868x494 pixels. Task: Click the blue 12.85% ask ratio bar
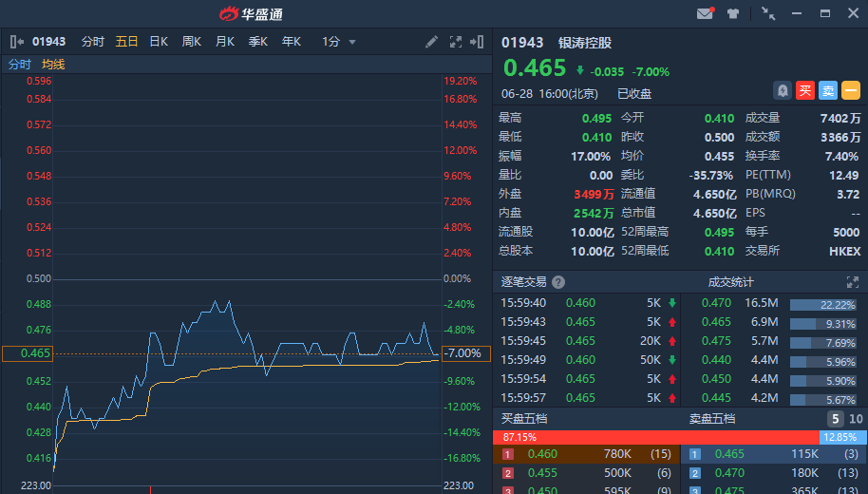point(842,437)
